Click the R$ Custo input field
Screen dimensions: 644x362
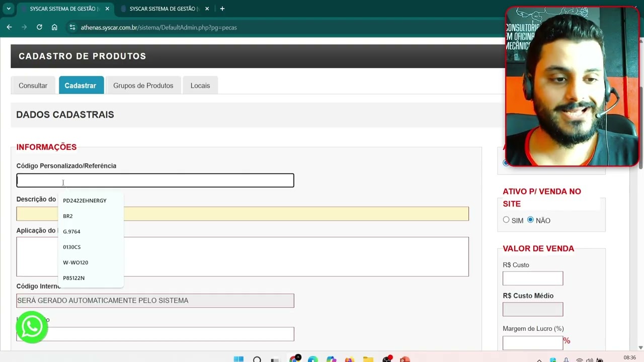[x=533, y=279]
